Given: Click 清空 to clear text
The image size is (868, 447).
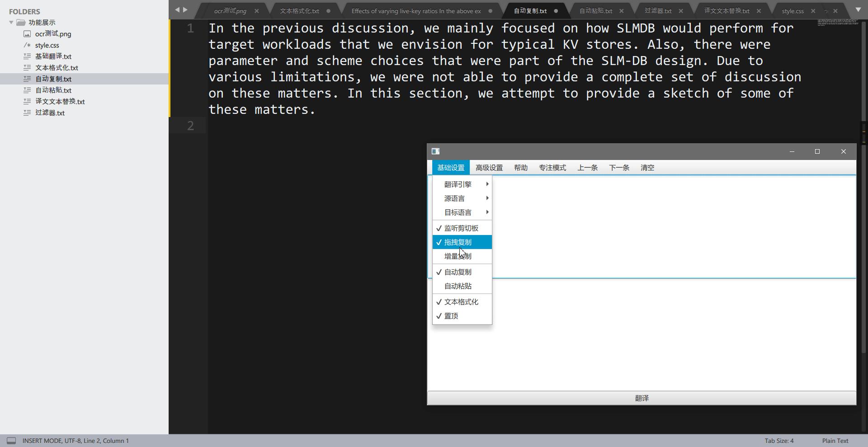Looking at the screenshot, I should [647, 168].
